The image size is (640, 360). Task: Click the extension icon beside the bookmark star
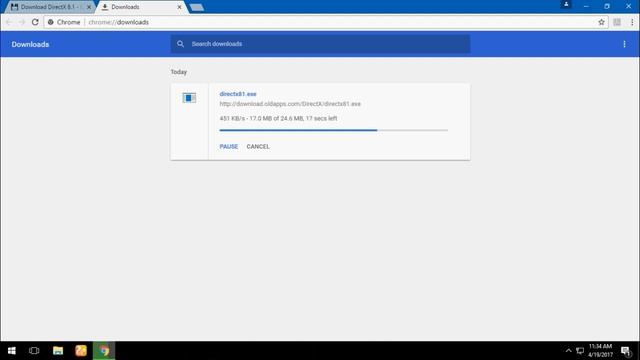pyautogui.click(x=617, y=22)
